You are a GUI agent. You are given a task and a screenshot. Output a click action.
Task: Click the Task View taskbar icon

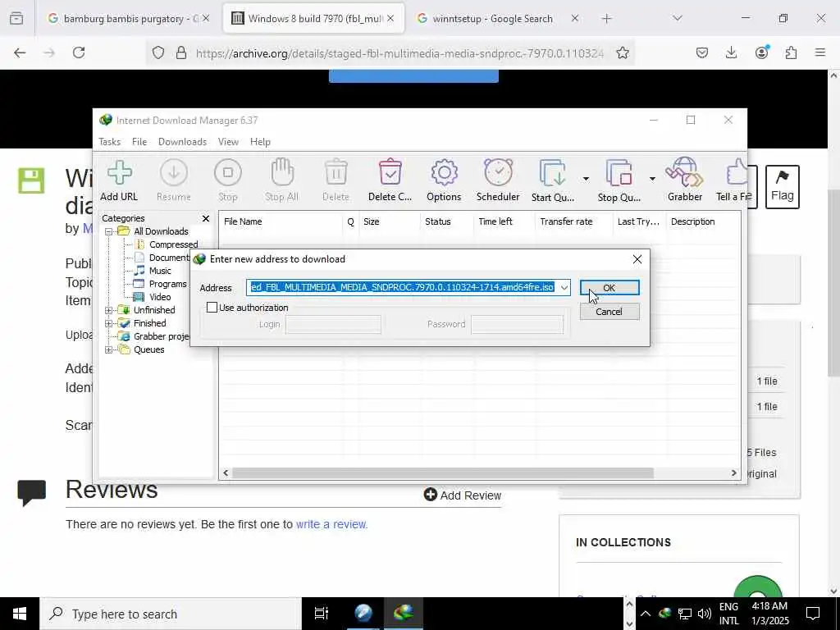point(321,614)
